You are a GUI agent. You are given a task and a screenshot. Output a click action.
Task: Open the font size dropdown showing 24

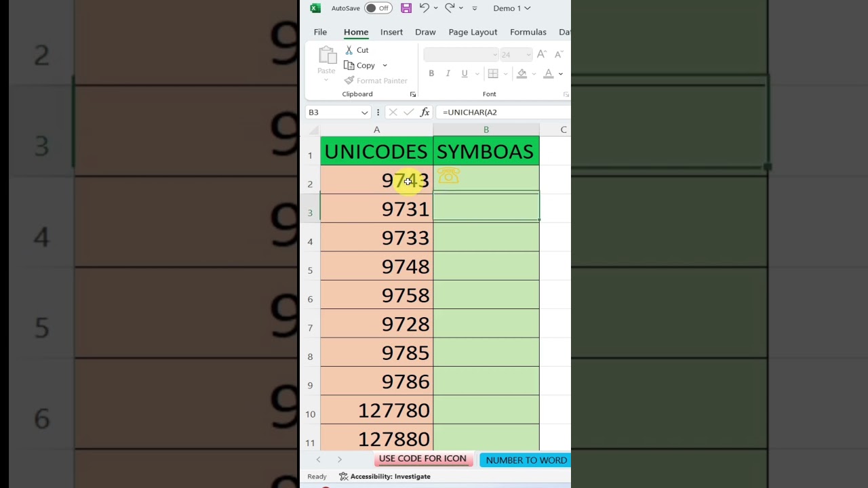516,54
